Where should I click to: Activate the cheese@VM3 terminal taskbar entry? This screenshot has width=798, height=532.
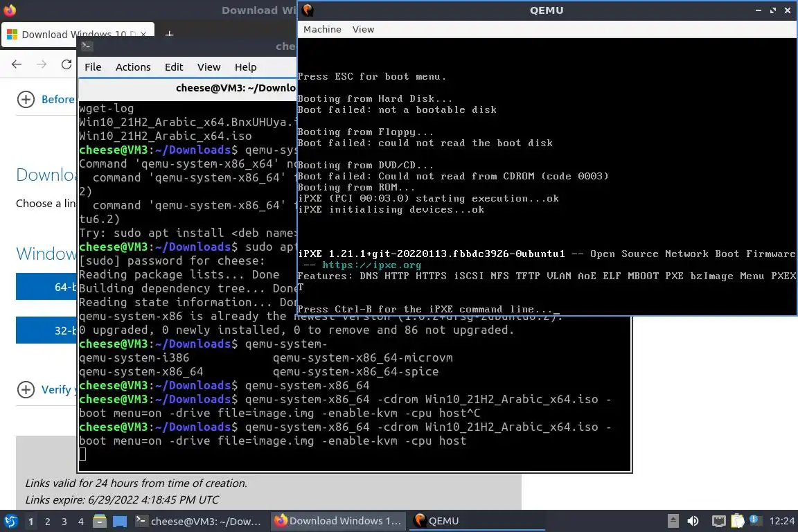pyautogui.click(x=199, y=521)
